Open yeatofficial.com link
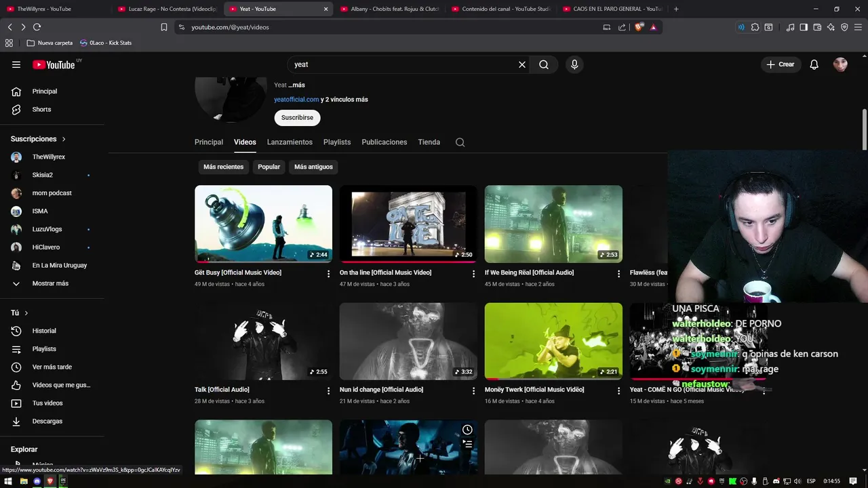The height and width of the screenshot is (488, 868). coord(296,100)
